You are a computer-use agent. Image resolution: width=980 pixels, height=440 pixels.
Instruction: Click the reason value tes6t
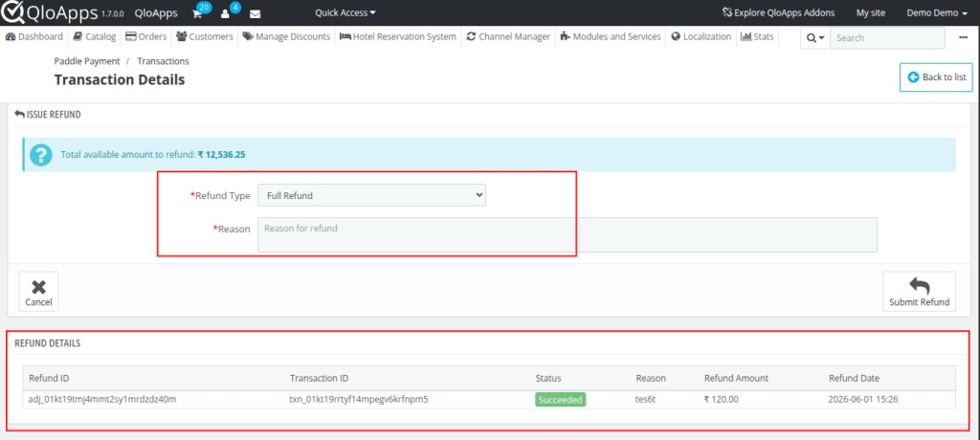click(x=648, y=400)
